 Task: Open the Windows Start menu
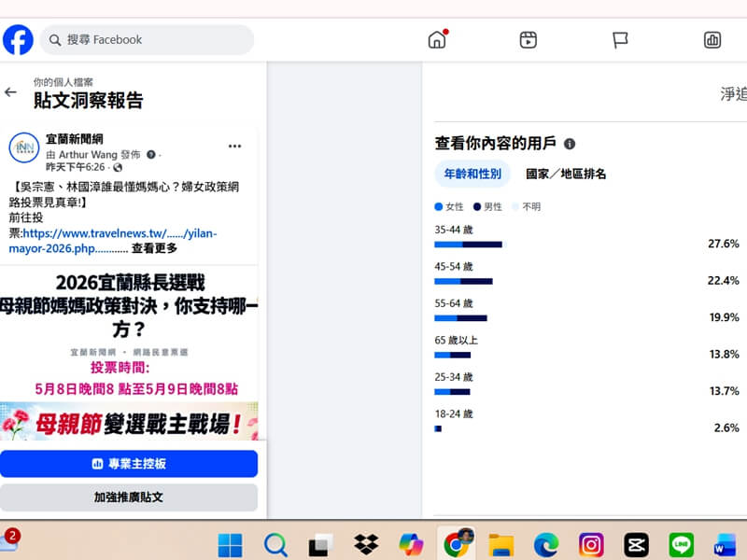point(230,545)
